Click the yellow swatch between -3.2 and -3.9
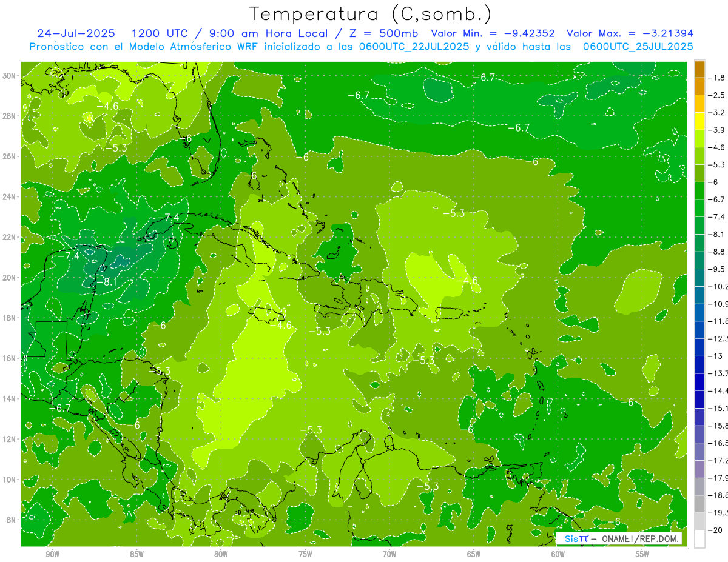This screenshot has width=728, height=562. coord(699,121)
